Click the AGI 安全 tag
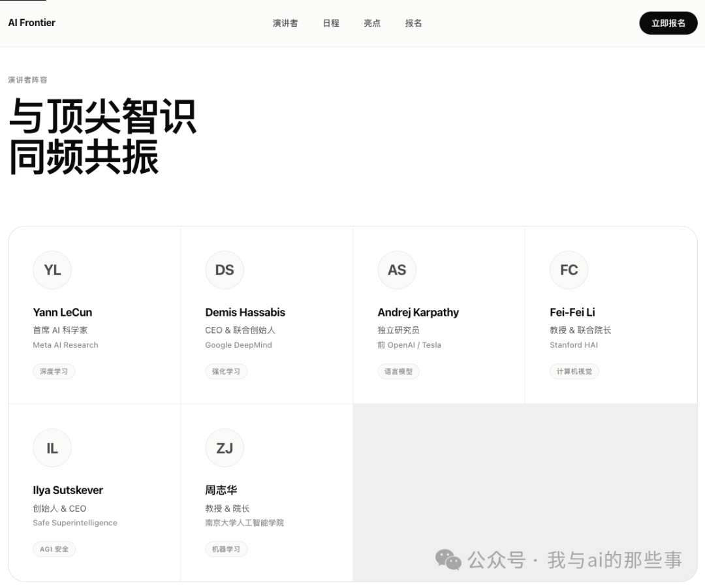Image resolution: width=705 pixels, height=588 pixels. (54, 549)
